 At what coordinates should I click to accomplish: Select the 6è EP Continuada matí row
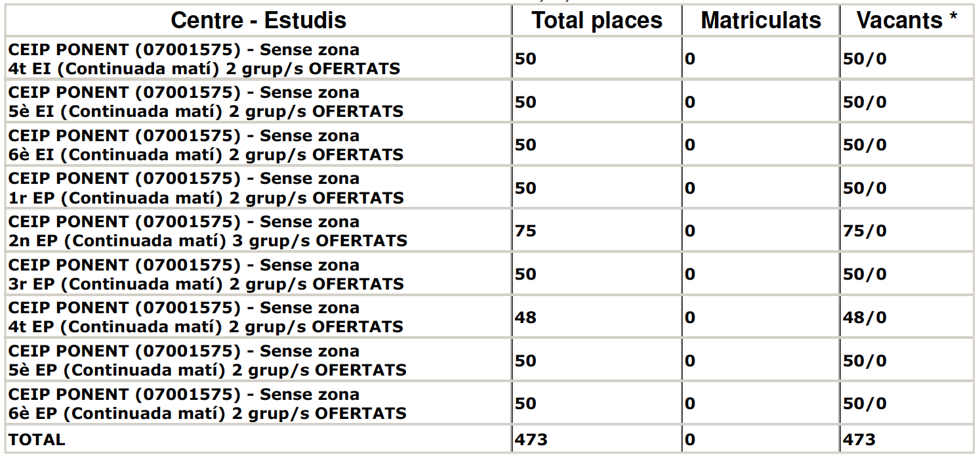pyautogui.click(x=489, y=403)
